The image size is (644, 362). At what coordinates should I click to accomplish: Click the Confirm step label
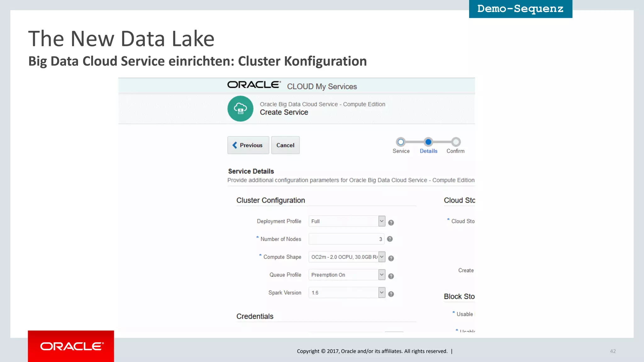click(455, 151)
